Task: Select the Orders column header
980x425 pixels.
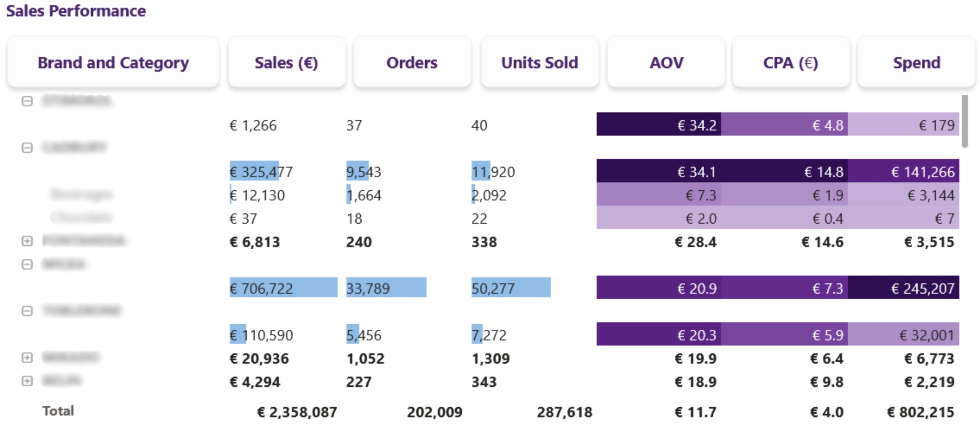Action: pos(412,62)
